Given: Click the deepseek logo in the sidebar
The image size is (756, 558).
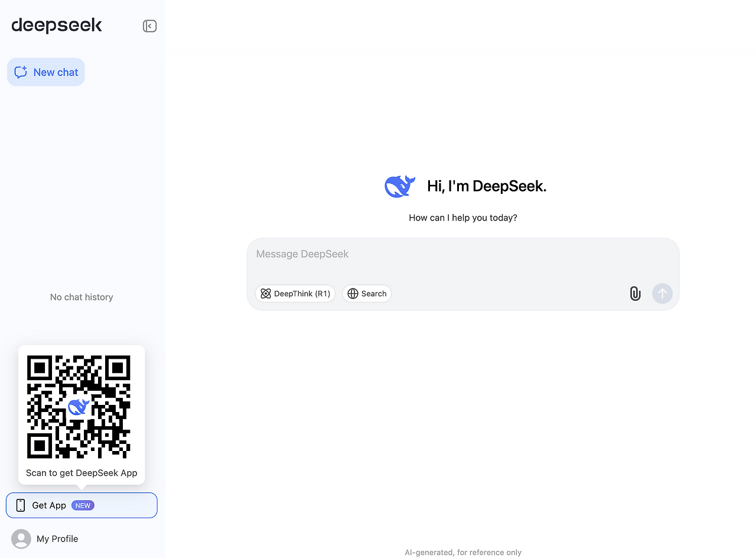Looking at the screenshot, I should (57, 25).
